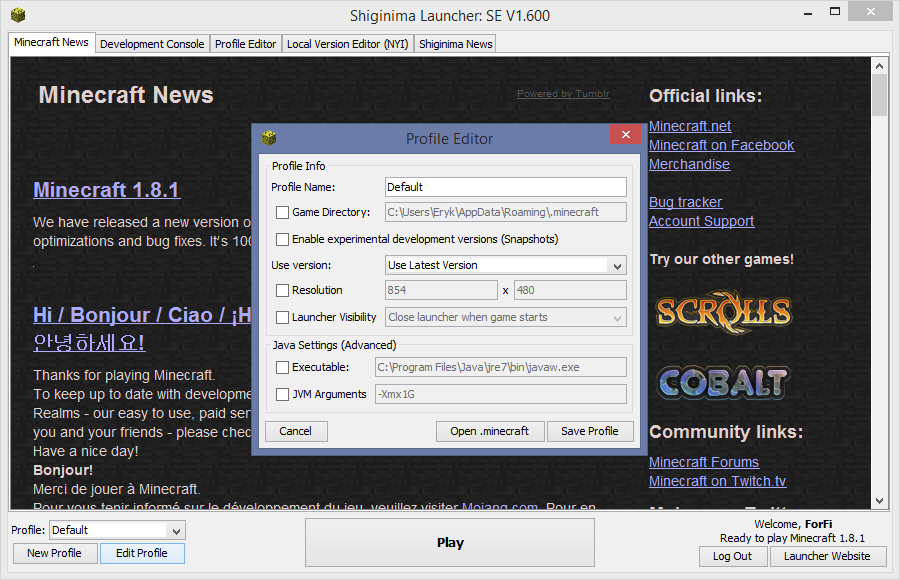This screenshot has width=900, height=580.
Task: Open the Launcher Visibility dropdown
Action: (506, 317)
